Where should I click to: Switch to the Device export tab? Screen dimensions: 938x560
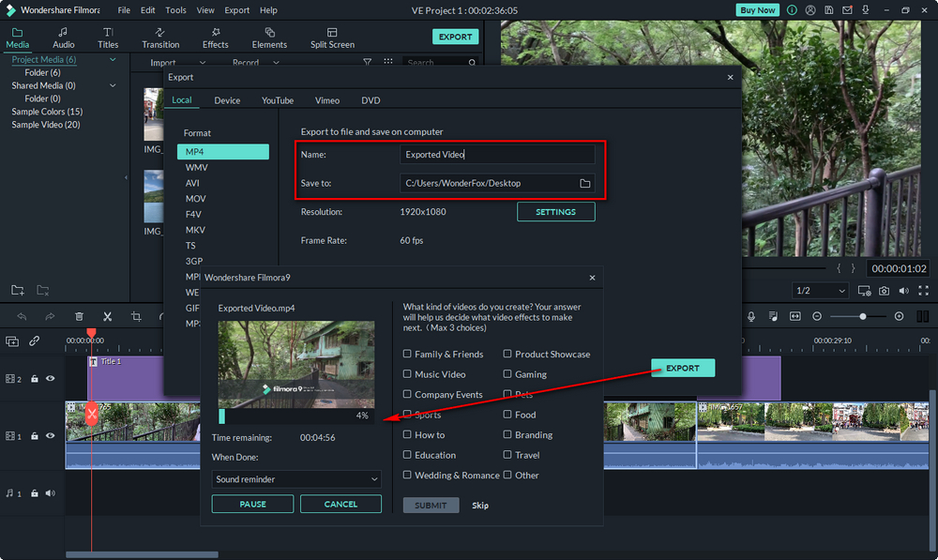(227, 100)
